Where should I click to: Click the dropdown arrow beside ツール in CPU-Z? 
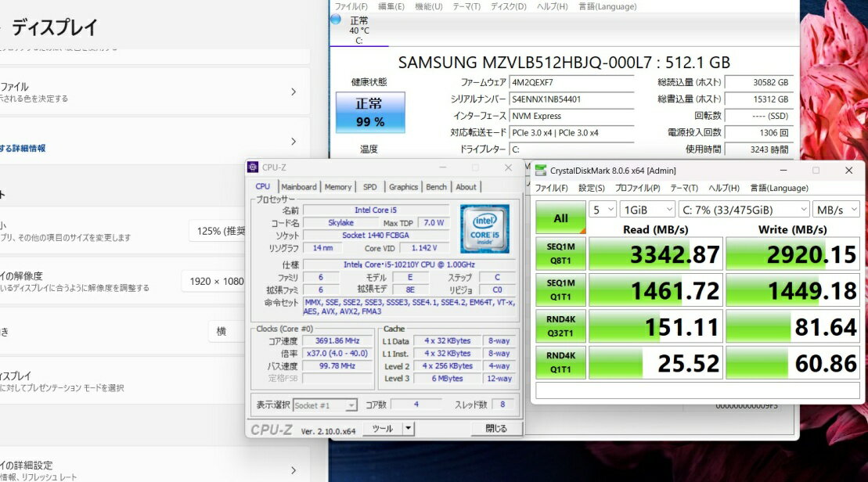[x=409, y=428]
